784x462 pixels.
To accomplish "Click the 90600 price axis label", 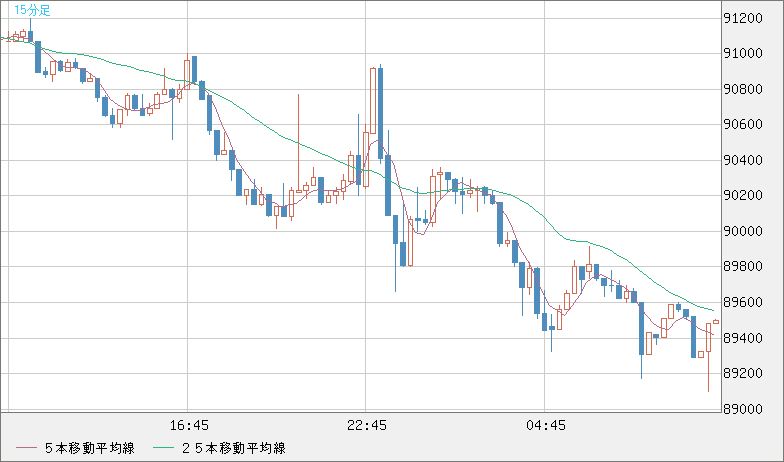I will click(743, 125).
